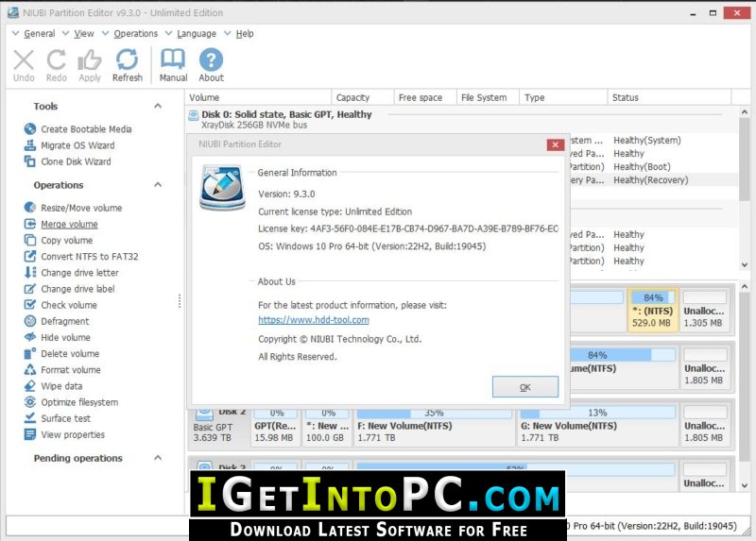Collapse the Tools section

click(x=158, y=106)
